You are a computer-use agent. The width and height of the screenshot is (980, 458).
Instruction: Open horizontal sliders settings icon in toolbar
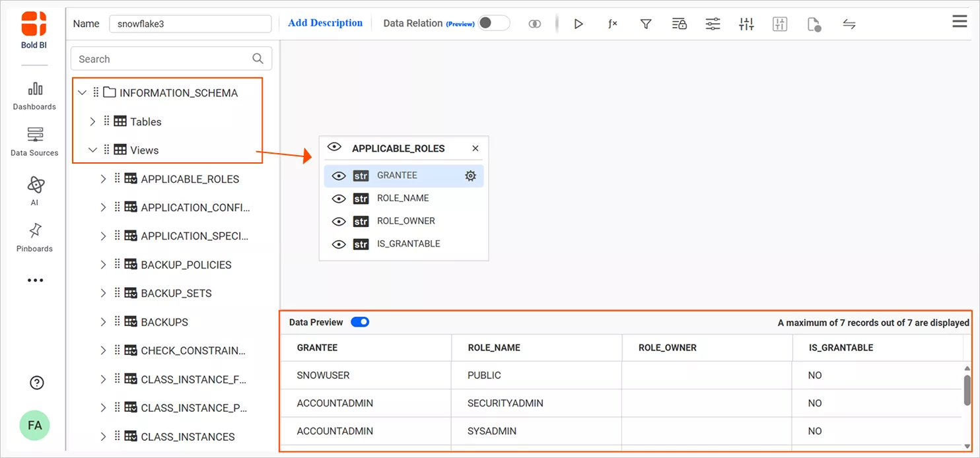[713, 24]
